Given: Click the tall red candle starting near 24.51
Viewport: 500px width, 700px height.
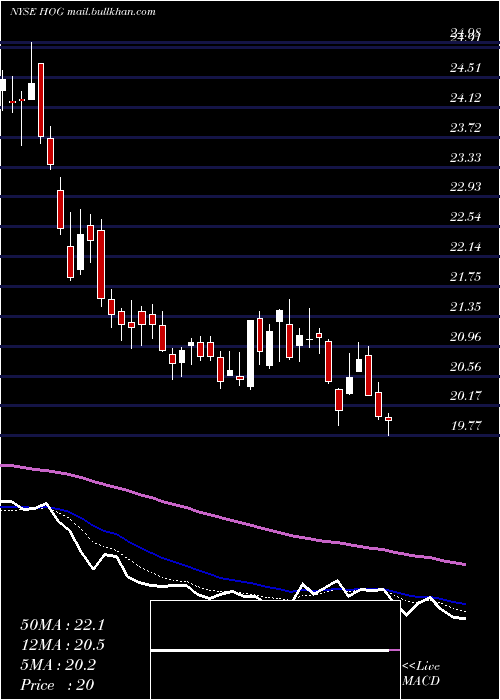Looking at the screenshot, I should pyautogui.click(x=41, y=100).
